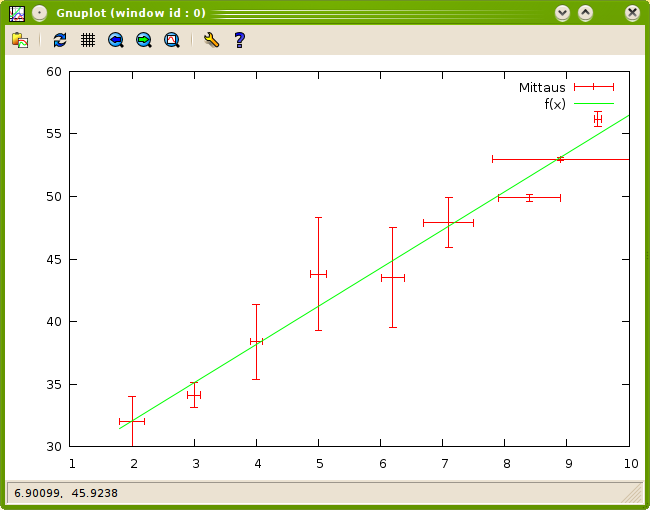
Task: Click the f(x) legend entry
Action: coord(555,104)
